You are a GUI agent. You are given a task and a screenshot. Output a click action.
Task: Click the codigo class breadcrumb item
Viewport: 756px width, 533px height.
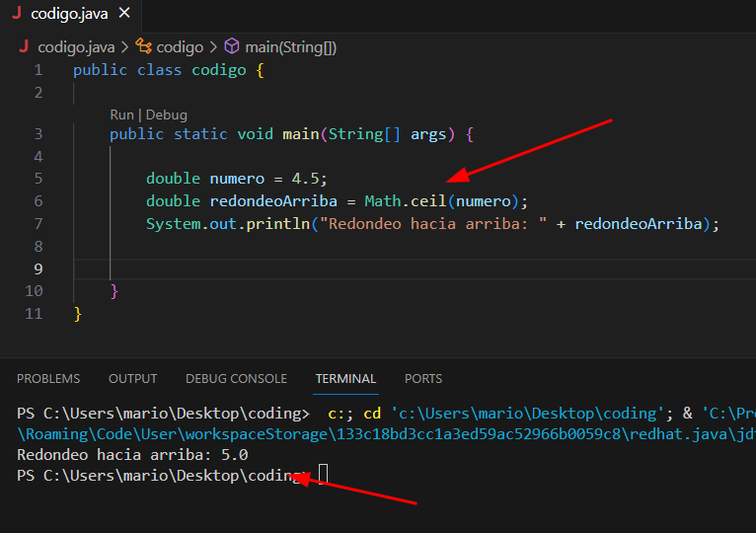pyautogui.click(x=180, y=47)
